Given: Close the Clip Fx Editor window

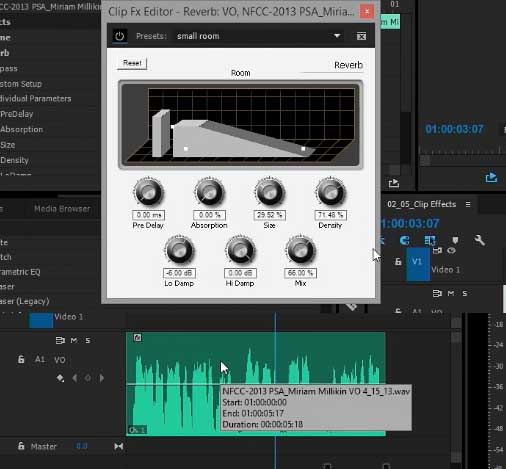Looking at the screenshot, I should pyautogui.click(x=367, y=12).
